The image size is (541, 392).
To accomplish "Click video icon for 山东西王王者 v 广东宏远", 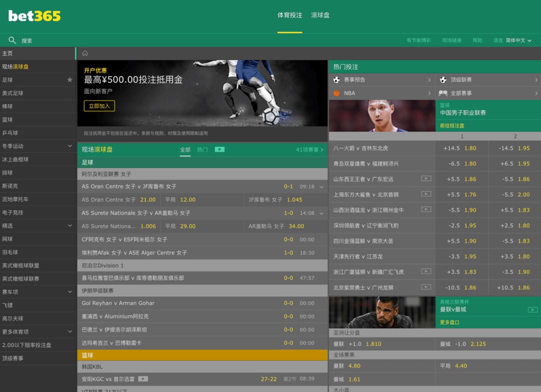I will coord(426,178).
